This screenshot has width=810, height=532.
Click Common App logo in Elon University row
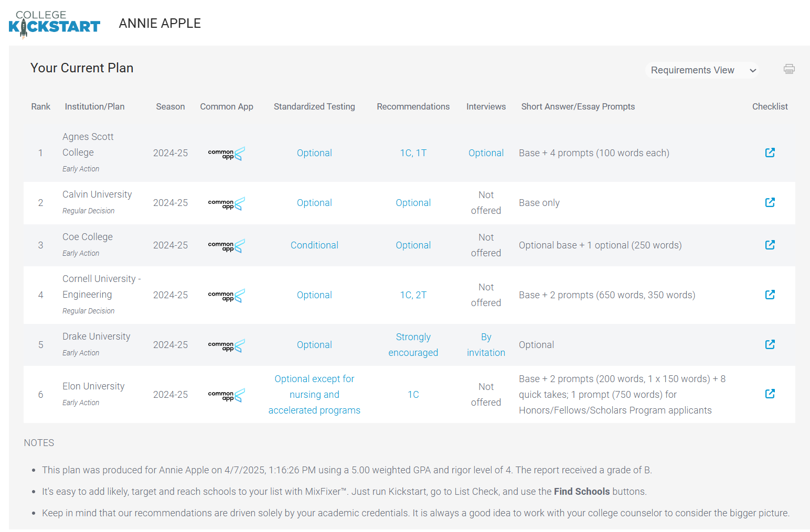(227, 395)
